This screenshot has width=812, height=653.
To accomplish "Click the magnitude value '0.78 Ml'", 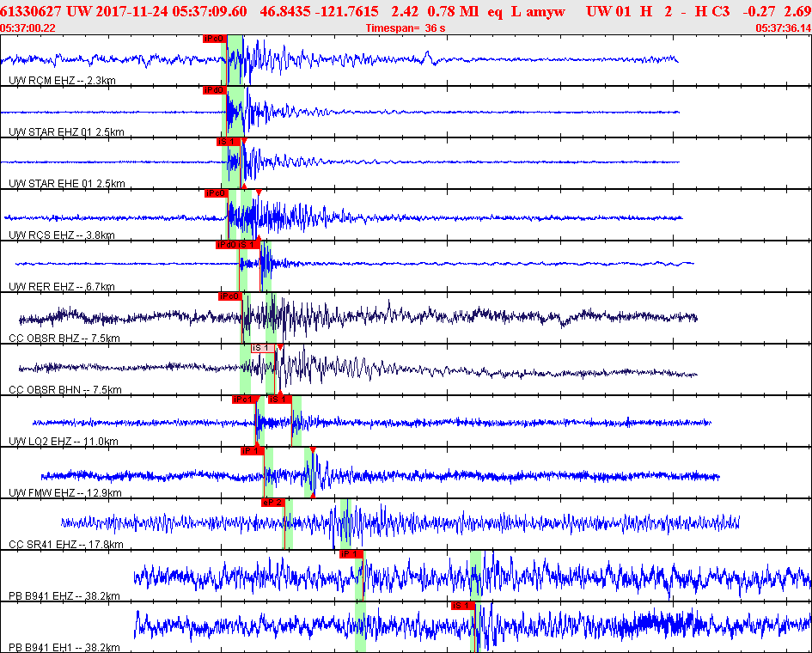I will click(x=453, y=11).
